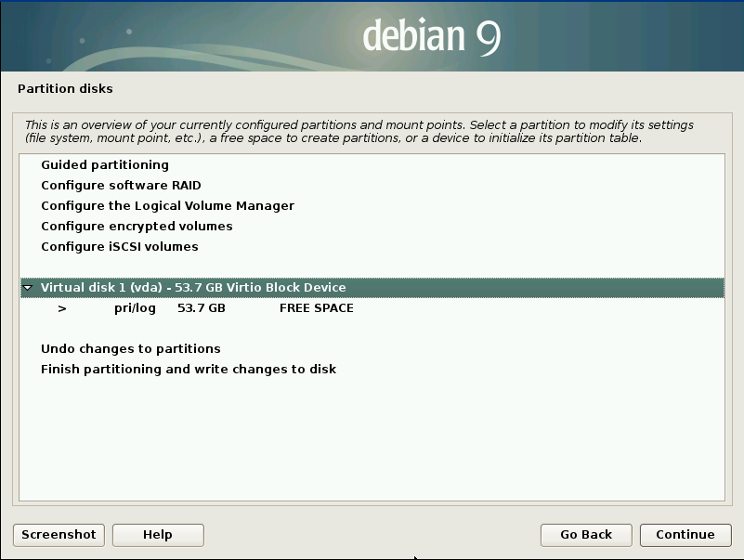Open Configure software RAID
Screen dimensions: 744x560
[x=121, y=186]
